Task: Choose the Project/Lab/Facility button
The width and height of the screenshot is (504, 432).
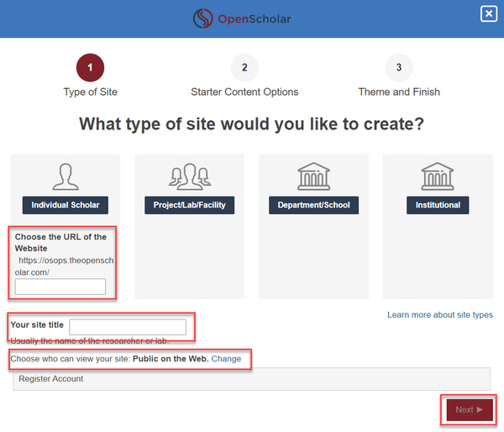Action: 189,205
